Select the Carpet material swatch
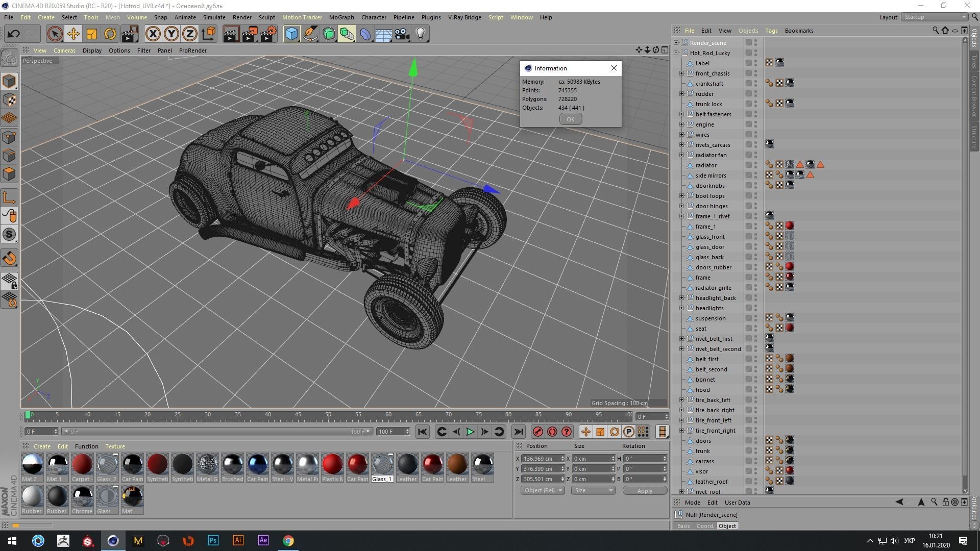This screenshot has width=980, height=551. tap(82, 467)
